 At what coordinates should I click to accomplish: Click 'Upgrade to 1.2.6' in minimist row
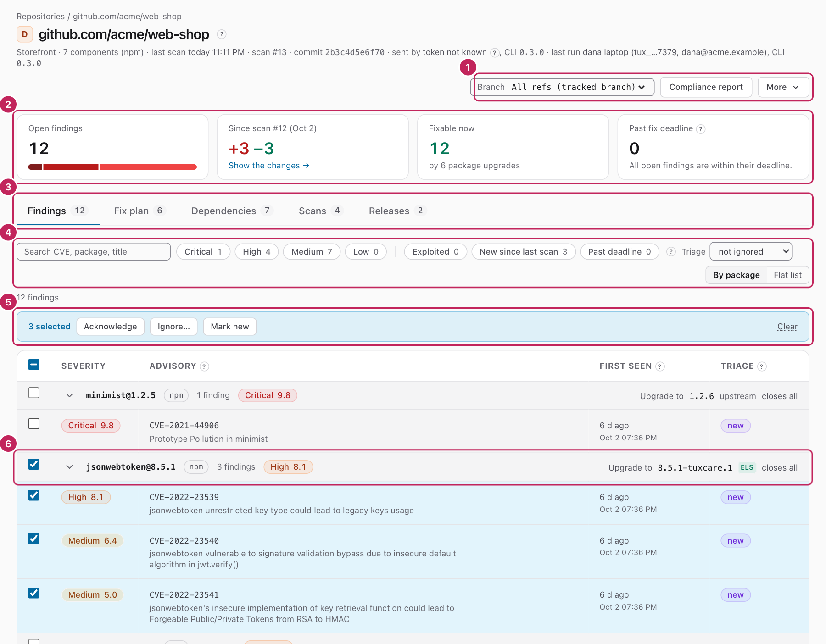click(x=677, y=396)
